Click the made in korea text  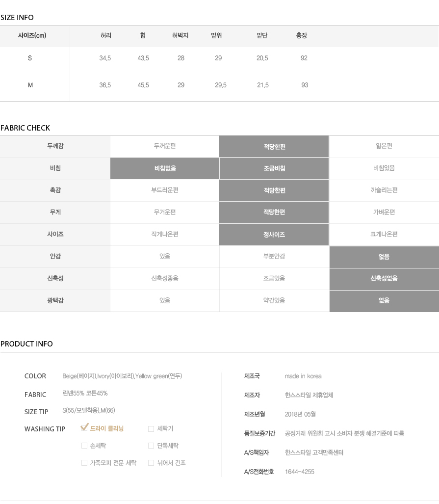click(303, 376)
